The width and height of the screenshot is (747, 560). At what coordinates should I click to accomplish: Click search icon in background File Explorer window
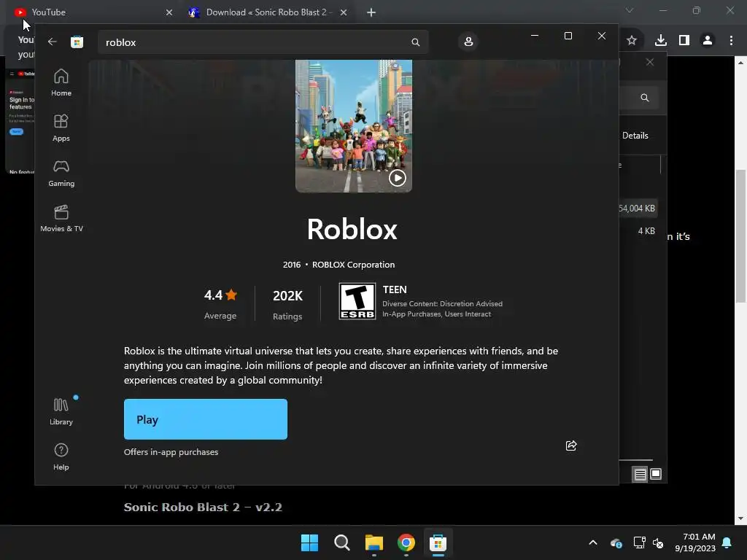(x=645, y=98)
